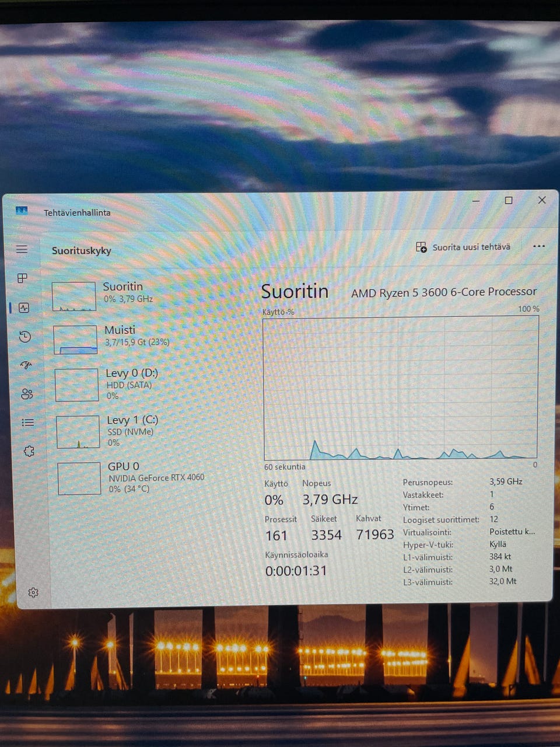Click the Muisti mini graph thumbnail
560x747 pixels.
(75, 340)
